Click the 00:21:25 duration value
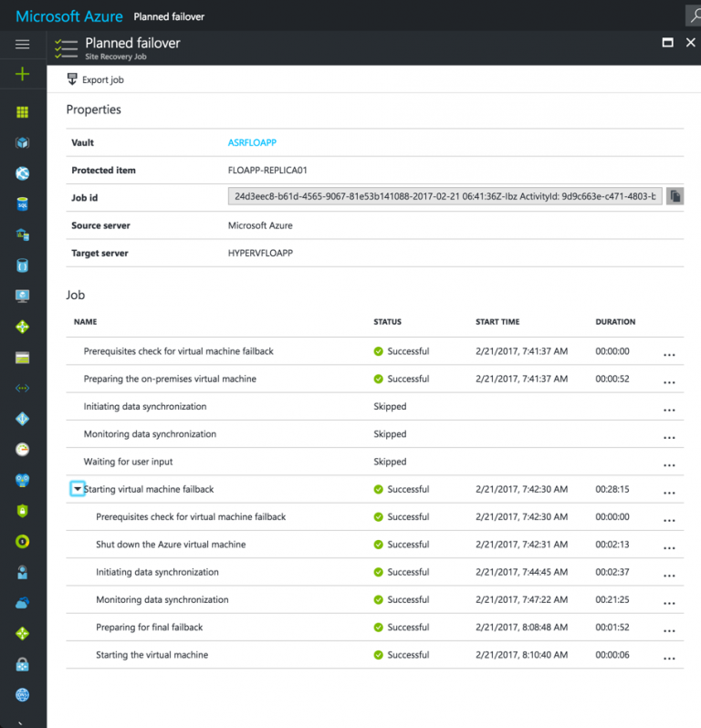The image size is (701, 728). (612, 599)
